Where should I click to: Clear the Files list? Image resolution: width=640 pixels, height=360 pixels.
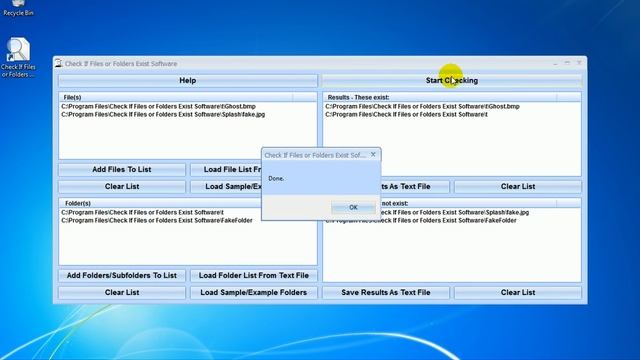point(122,187)
